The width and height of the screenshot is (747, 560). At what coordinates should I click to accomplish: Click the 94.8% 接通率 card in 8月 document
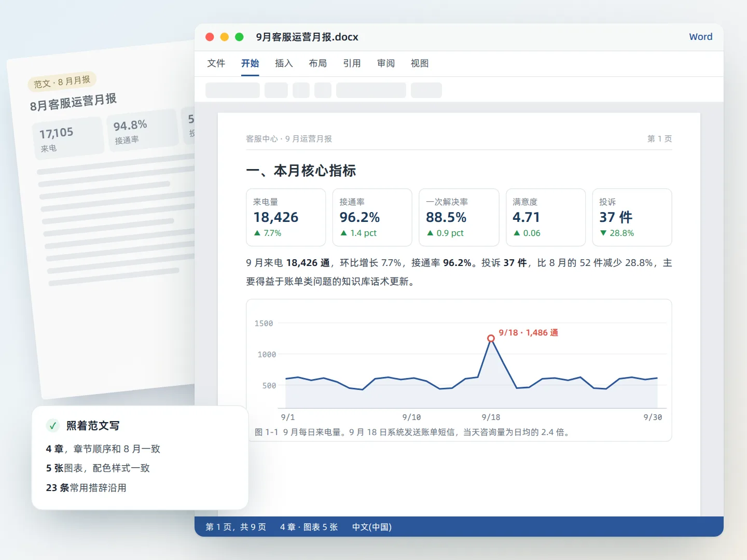(143, 130)
